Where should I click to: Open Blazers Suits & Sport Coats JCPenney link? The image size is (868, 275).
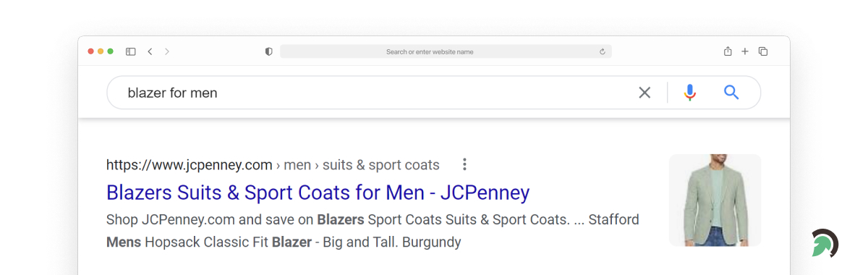click(318, 192)
